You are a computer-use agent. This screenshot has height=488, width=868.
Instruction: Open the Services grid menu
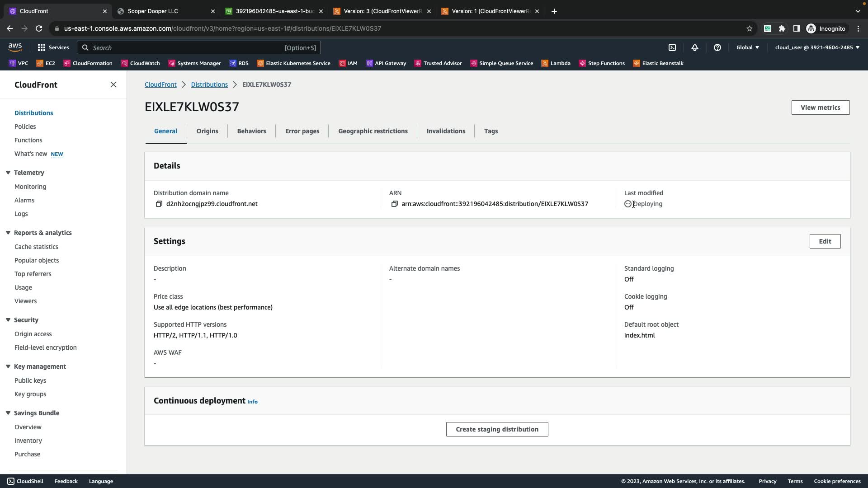click(x=53, y=47)
